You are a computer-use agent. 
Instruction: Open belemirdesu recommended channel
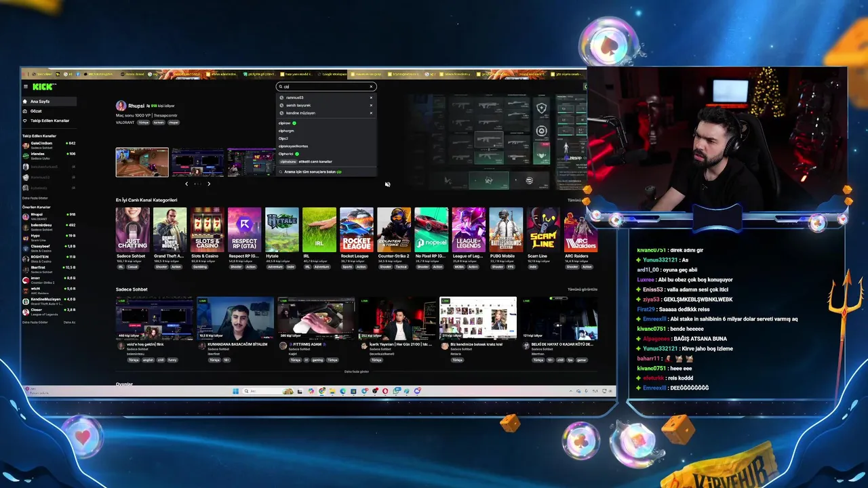(x=49, y=226)
